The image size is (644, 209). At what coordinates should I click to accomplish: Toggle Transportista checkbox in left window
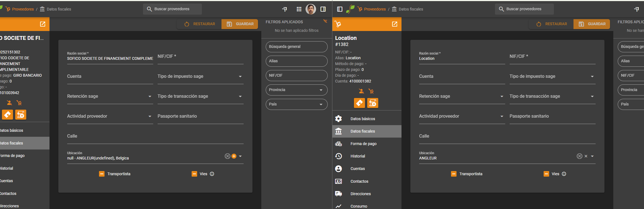point(102,174)
